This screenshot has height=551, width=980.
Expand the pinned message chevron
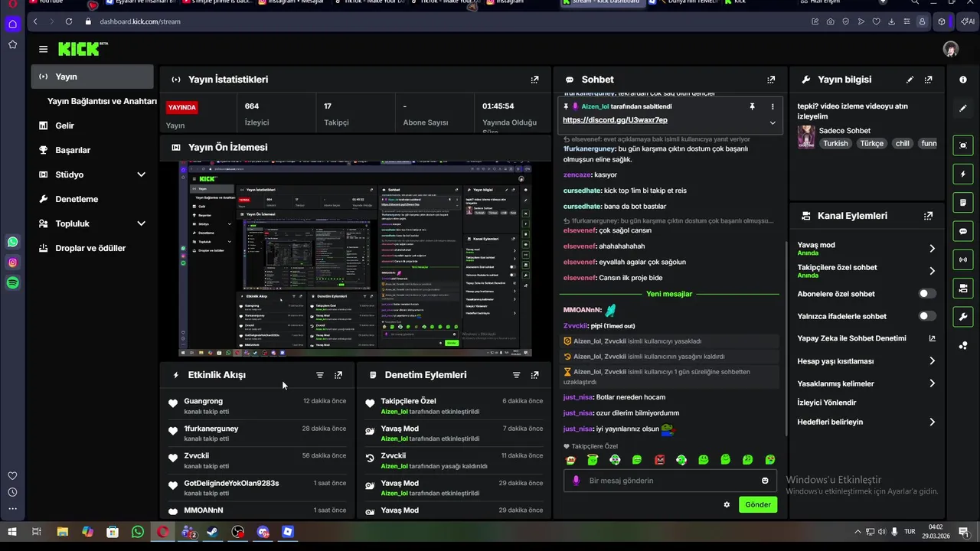(x=773, y=122)
